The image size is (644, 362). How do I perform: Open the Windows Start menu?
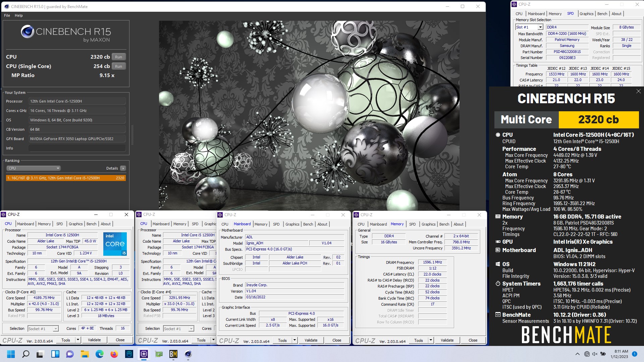11,354
